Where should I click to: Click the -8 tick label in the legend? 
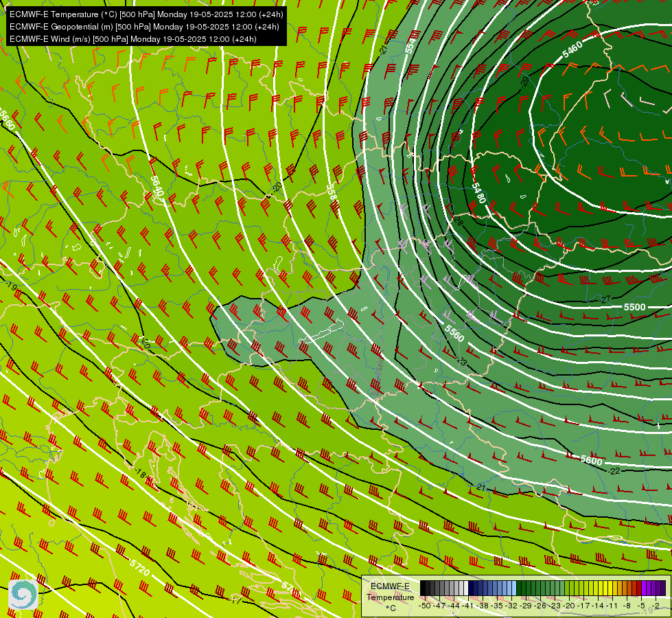[x=627, y=606]
